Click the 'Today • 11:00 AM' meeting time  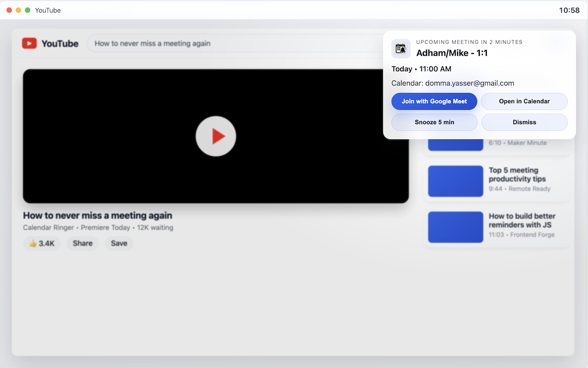[421, 69]
